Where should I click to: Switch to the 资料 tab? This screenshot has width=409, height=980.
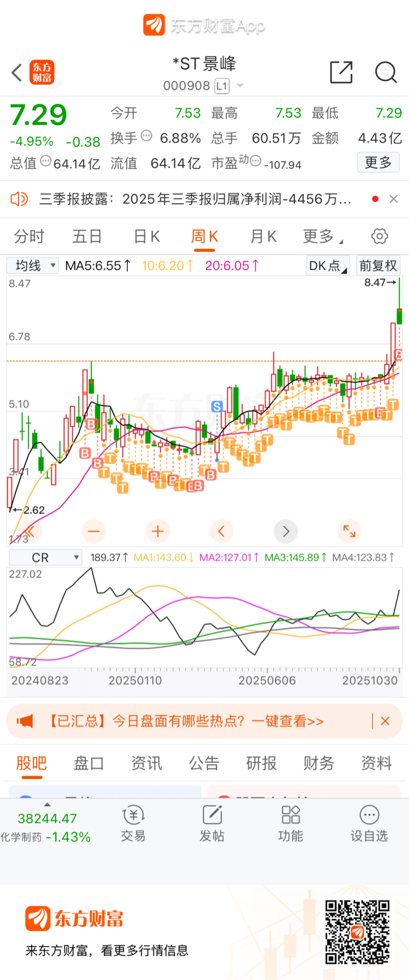click(377, 763)
